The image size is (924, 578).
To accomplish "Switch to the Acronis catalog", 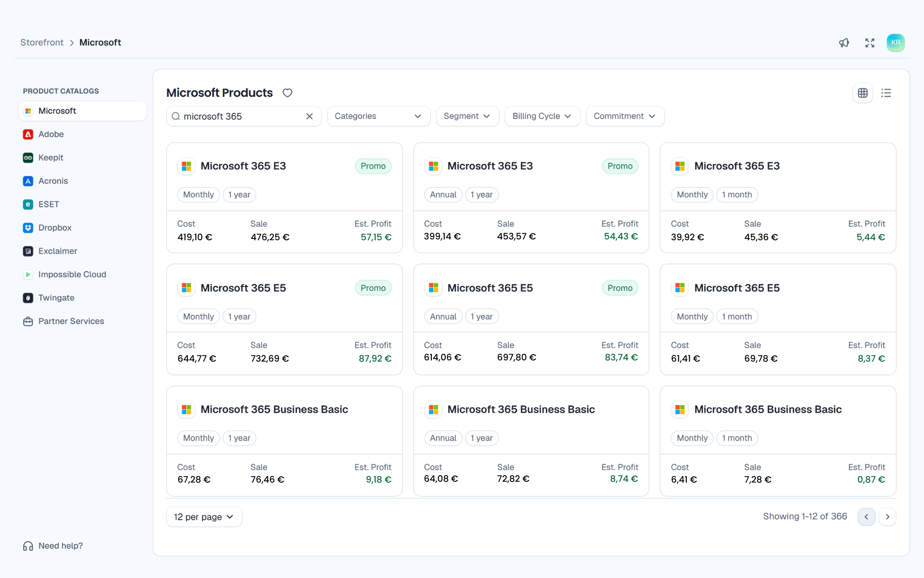I will pos(82,181).
